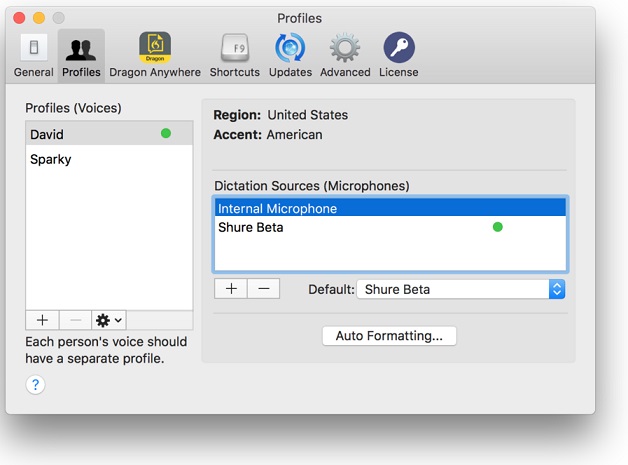Open the License pane

pos(399,56)
